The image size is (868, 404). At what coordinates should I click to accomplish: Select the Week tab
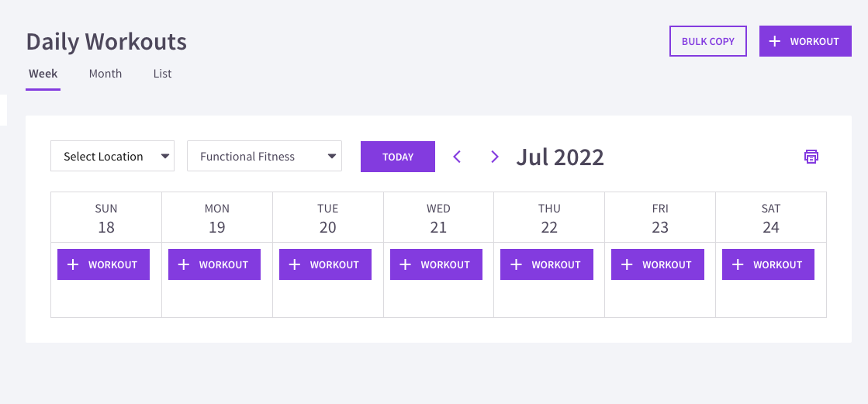(43, 74)
